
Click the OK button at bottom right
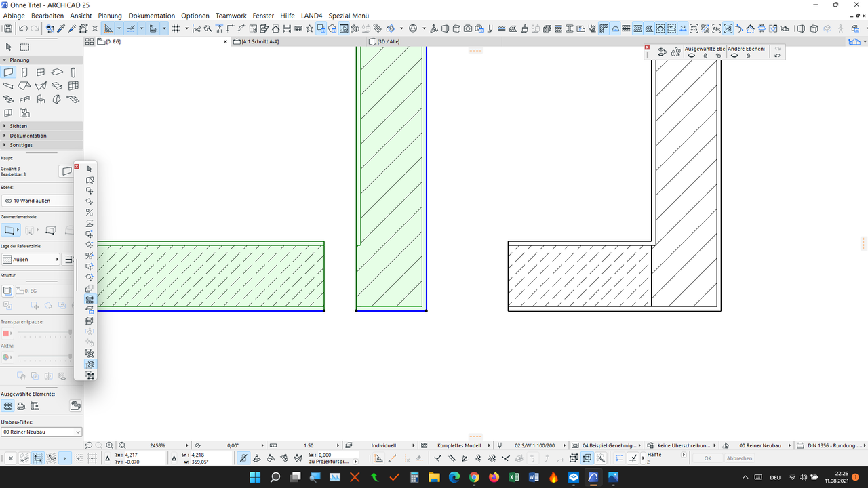pyautogui.click(x=707, y=458)
